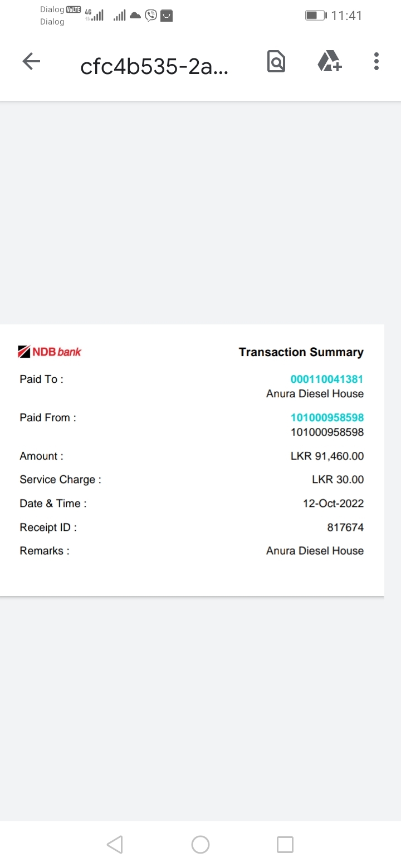
Task: Tap Android back navigation triangle
Action: (115, 845)
